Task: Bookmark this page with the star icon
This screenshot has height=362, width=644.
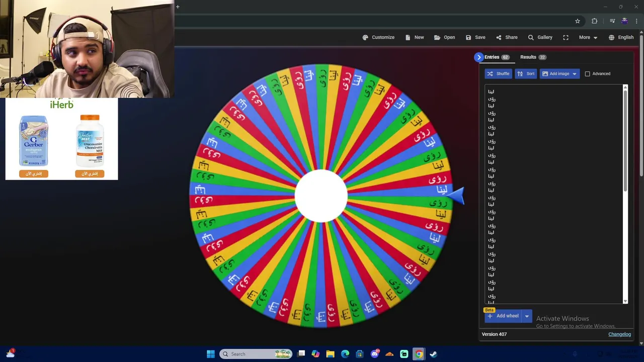Action: [x=578, y=21]
